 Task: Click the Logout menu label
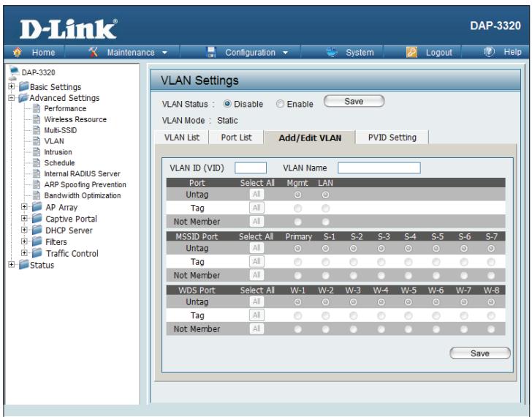[x=439, y=53]
